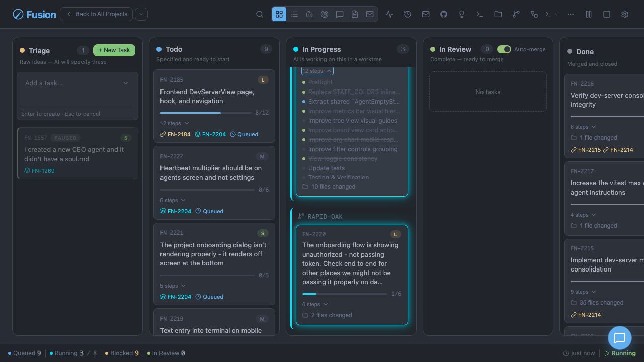Select the board grid view icon
Image resolution: width=644 pixels, height=362 pixels.
click(x=279, y=14)
